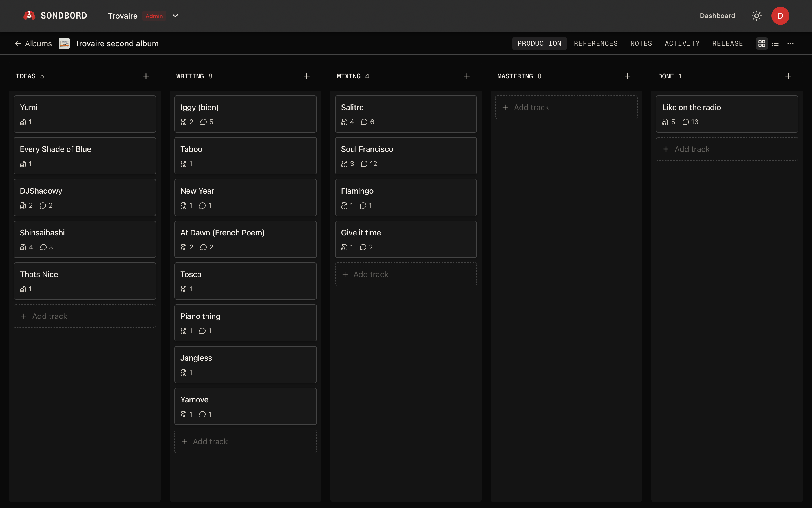Image resolution: width=812 pixels, height=508 pixels.
Task: Click audio versions icon on Shinsaibashi card
Action: coord(23,247)
